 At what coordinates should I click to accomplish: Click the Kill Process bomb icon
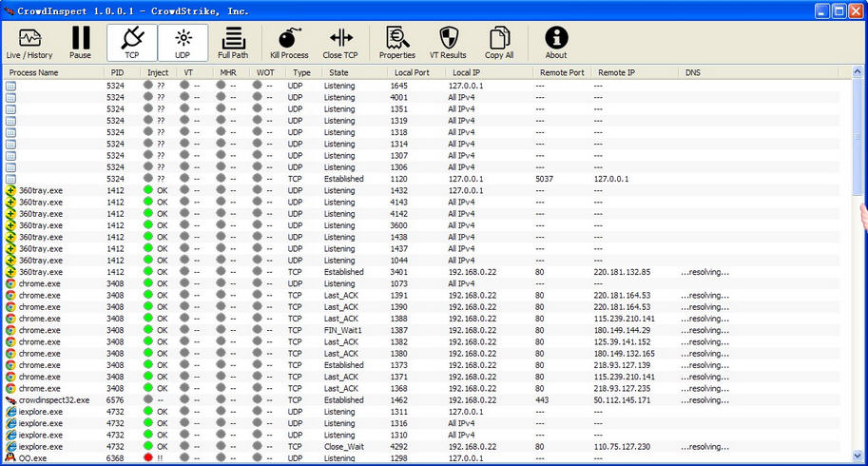tap(289, 44)
